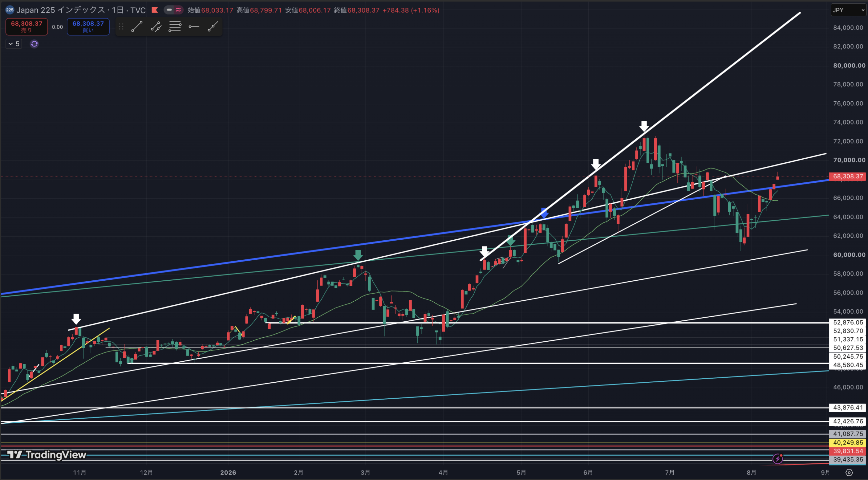Click the purple refresh circular arrows icon
868x480 pixels.
(x=34, y=44)
